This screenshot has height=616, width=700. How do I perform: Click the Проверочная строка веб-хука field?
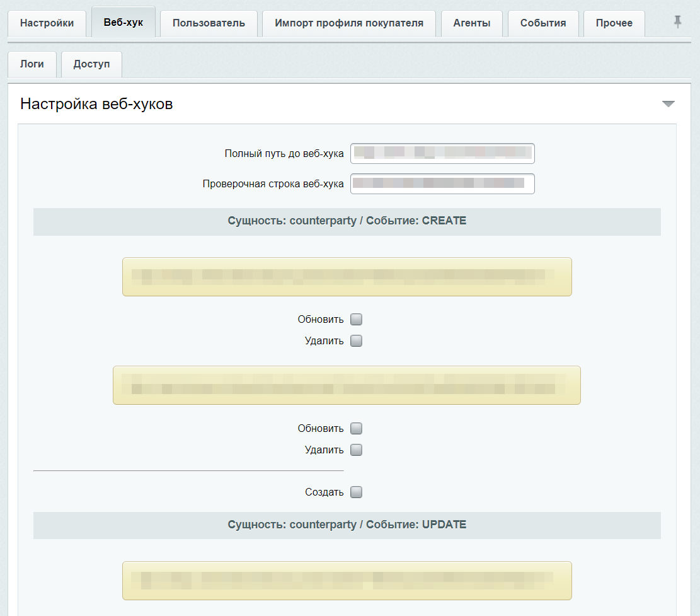[442, 183]
